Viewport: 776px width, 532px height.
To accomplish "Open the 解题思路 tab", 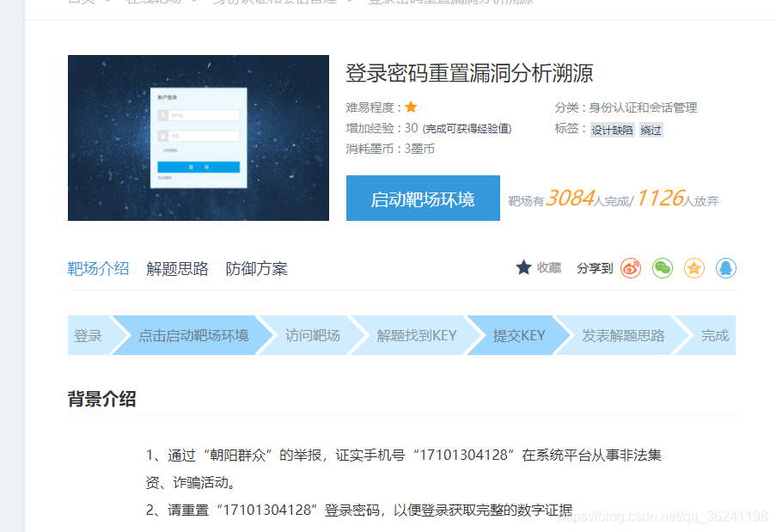I will [x=177, y=269].
